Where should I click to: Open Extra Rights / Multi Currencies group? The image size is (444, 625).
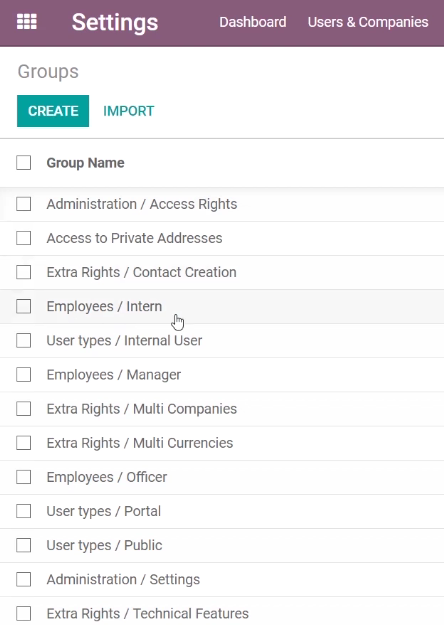pos(140,443)
